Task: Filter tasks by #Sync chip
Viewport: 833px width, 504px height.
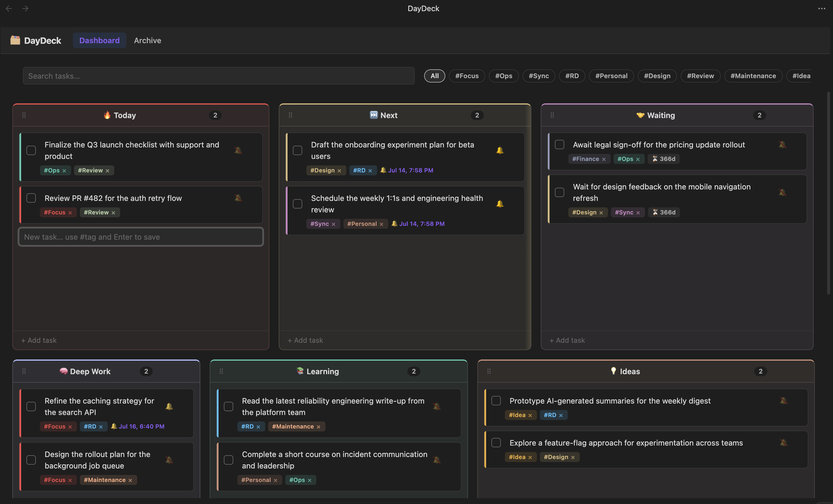Action: click(539, 76)
